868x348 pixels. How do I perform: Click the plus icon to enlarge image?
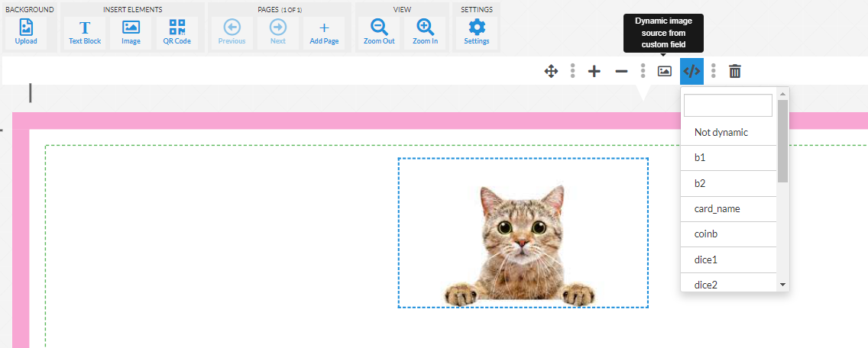(594, 71)
